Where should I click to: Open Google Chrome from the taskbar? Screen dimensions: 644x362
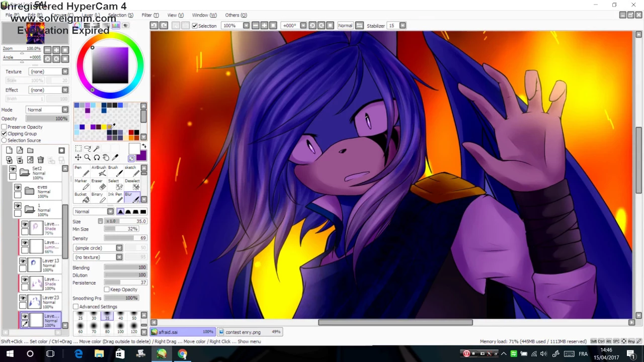pyautogui.click(x=182, y=354)
